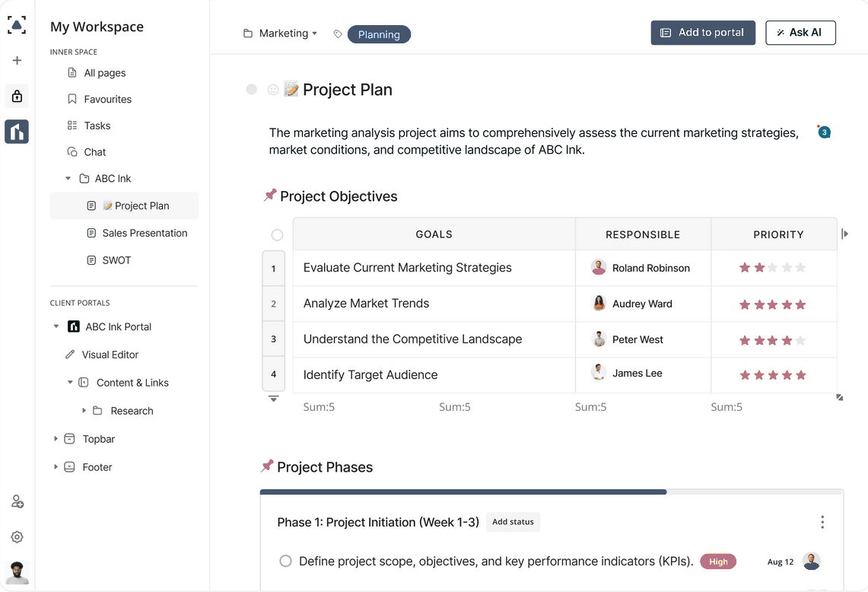Viewport: 868px width, 592px height.
Task: Go to Tasks in sidebar
Action: (97, 126)
